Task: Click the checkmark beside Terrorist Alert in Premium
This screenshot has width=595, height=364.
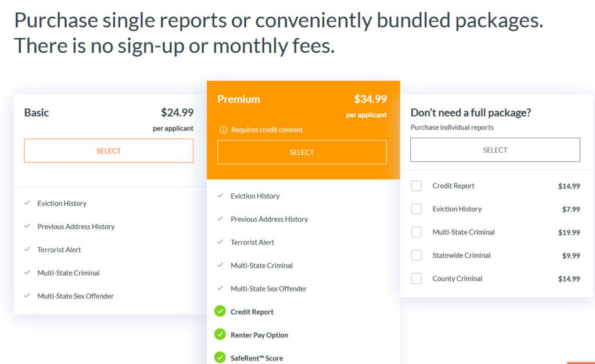Action: pos(221,242)
